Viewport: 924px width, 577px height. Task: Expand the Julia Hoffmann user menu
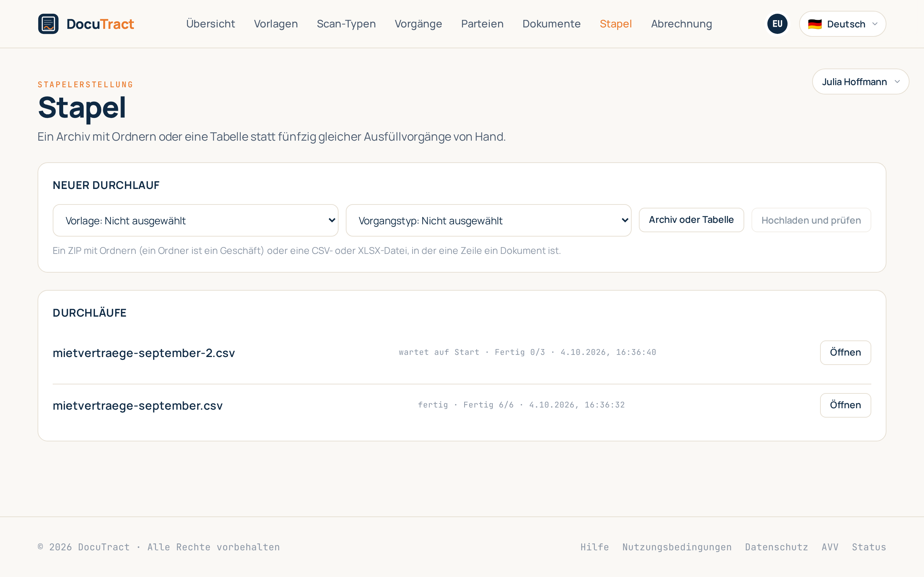tap(860, 82)
